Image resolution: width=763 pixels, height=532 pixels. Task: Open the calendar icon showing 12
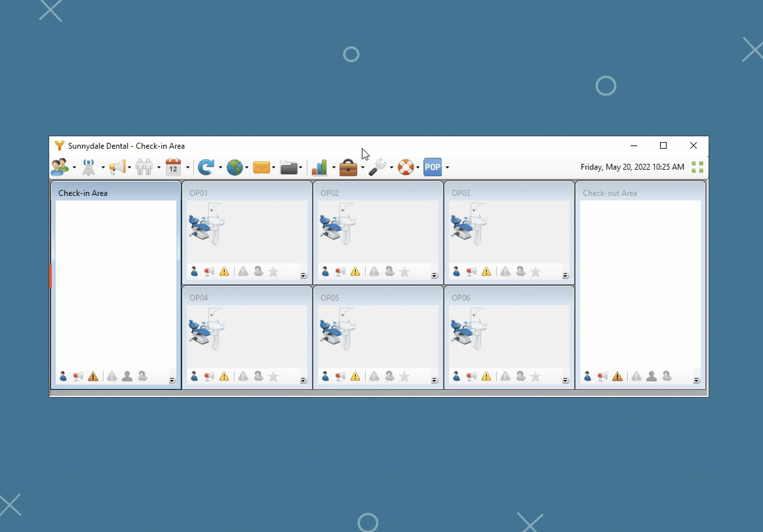(x=173, y=167)
